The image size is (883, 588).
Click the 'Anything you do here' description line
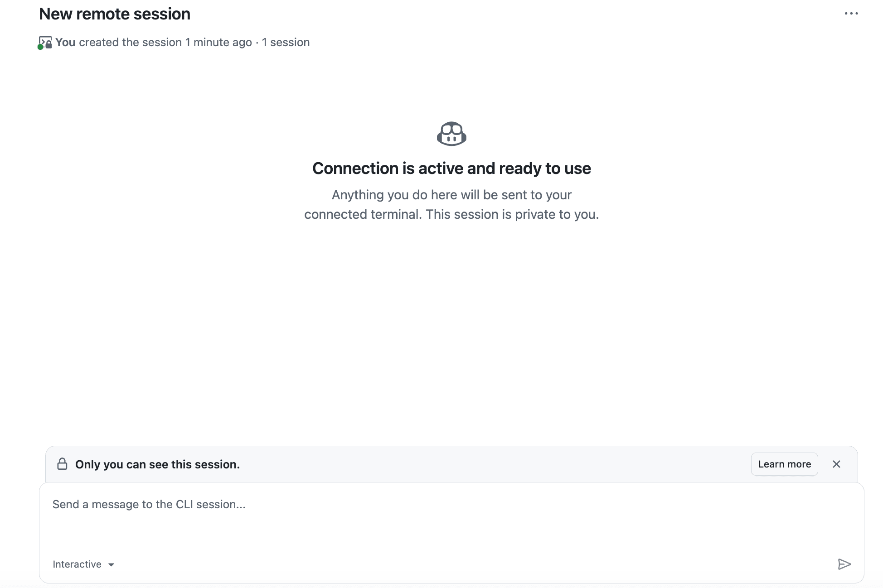pos(451,195)
